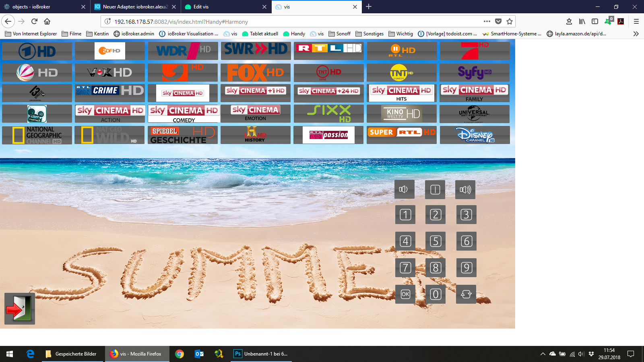The height and width of the screenshot is (362, 644).
Task: Bookmark this page with the star
Action: pyautogui.click(x=510, y=21)
